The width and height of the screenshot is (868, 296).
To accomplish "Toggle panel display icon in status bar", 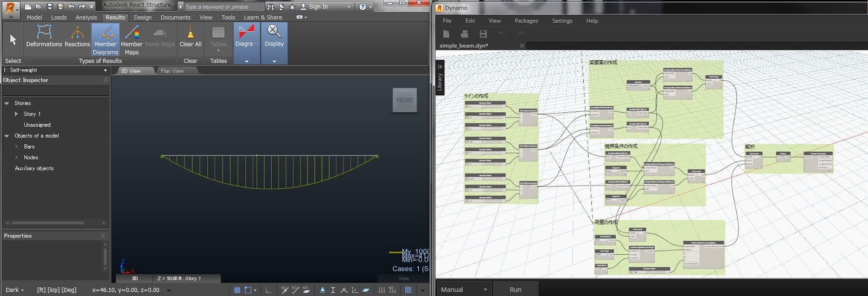I will tap(366, 290).
